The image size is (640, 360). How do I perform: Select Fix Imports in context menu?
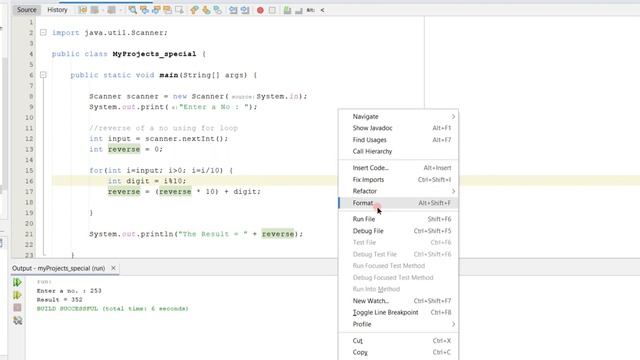[x=399, y=180]
